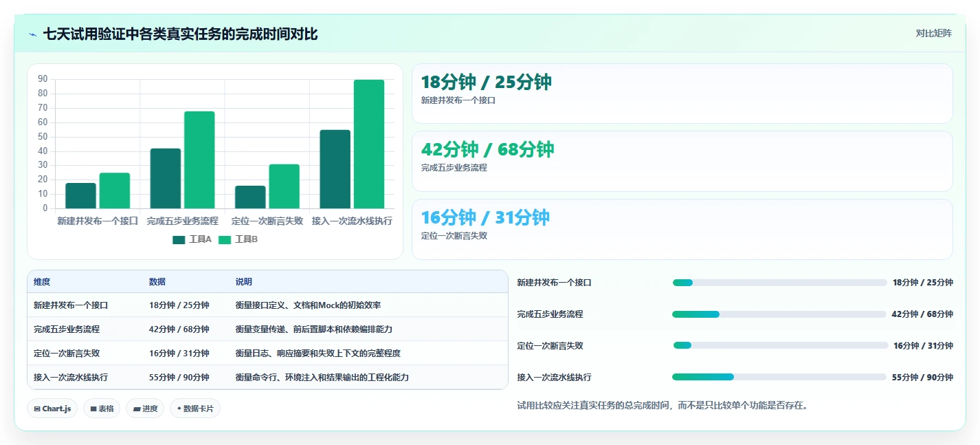
Task: Click progress label 定位一次断言失败
Action: point(550,346)
